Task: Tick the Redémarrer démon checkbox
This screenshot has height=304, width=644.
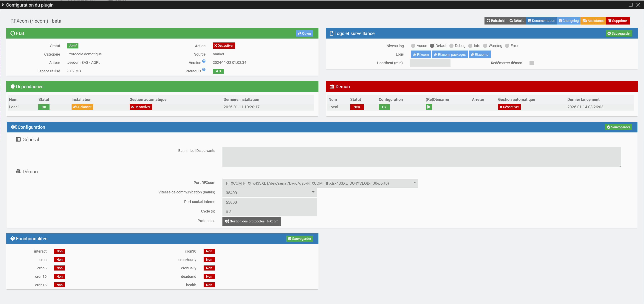Action: (531, 63)
